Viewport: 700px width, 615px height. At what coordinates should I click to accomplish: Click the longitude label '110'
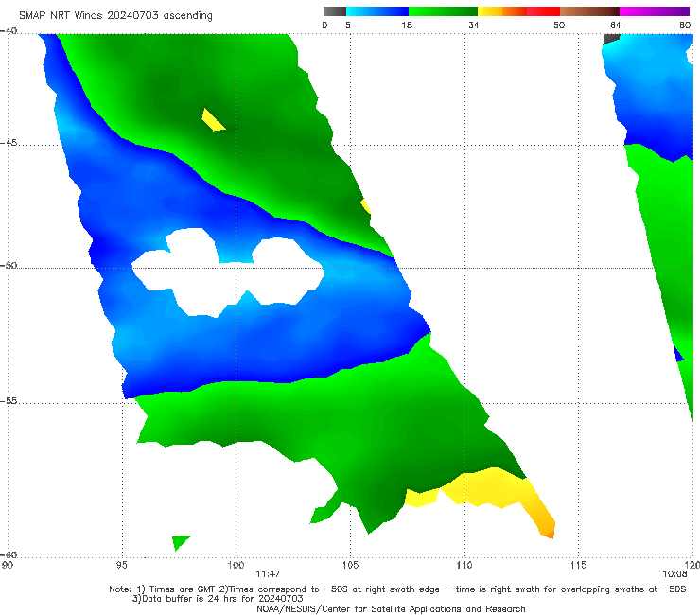pos(464,565)
